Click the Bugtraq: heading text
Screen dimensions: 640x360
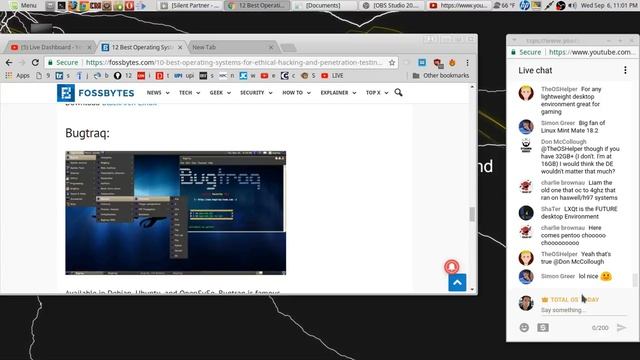(87, 133)
